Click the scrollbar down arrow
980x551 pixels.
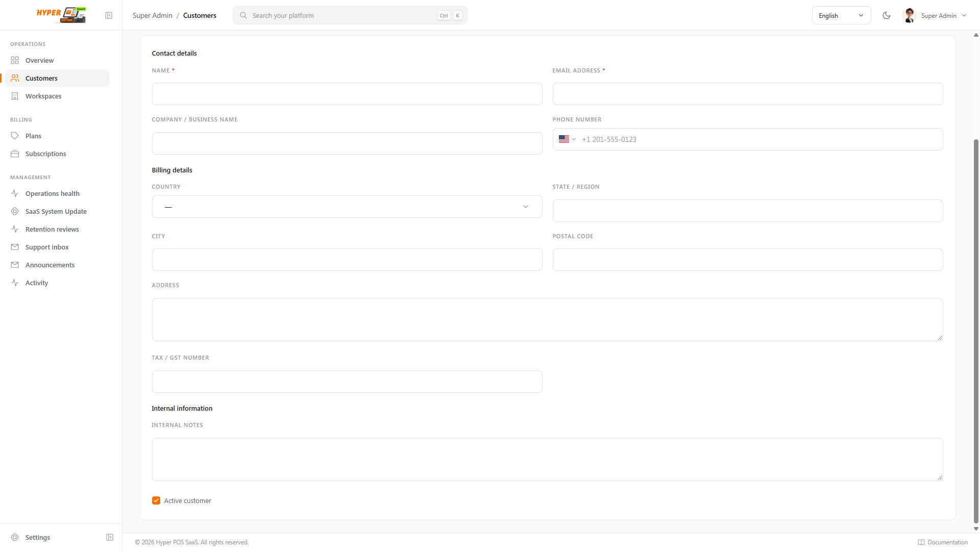click(x=976, y=529)
